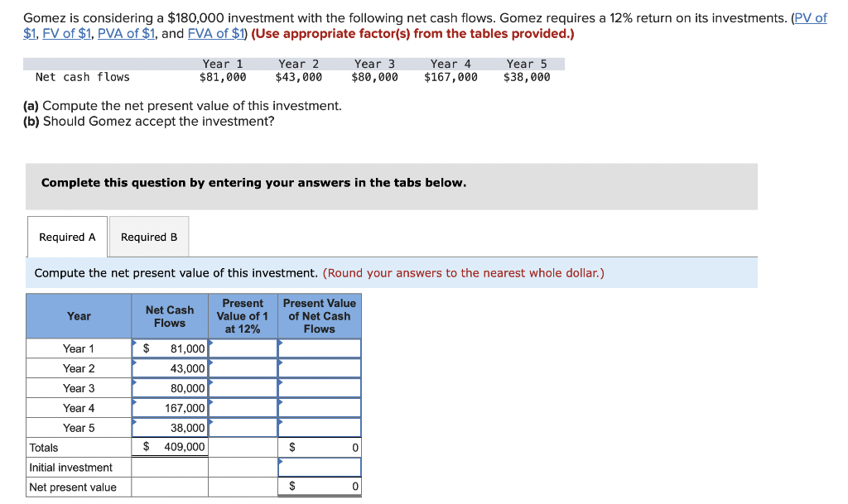
Task: Click the Net present value label
Action: point(73,487)
